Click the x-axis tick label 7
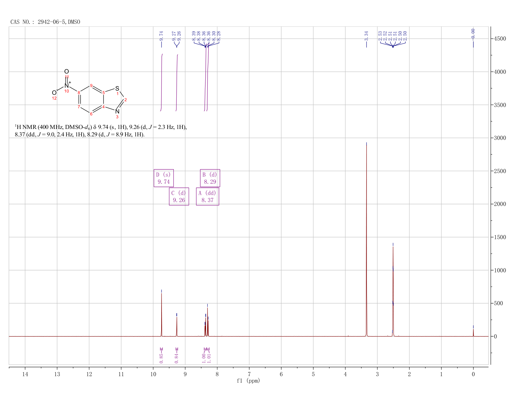This screenshot has width=532, height=411. 249,374
